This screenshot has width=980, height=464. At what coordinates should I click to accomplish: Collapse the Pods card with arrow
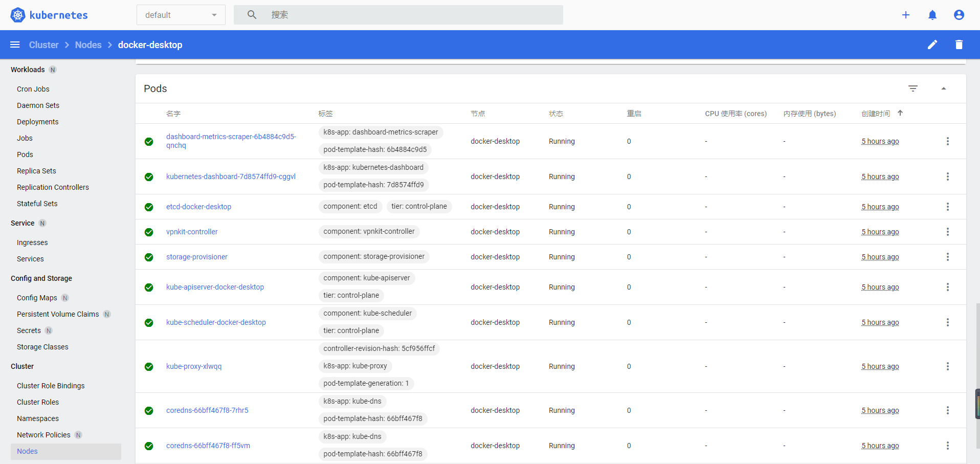[x=944, y=89]
